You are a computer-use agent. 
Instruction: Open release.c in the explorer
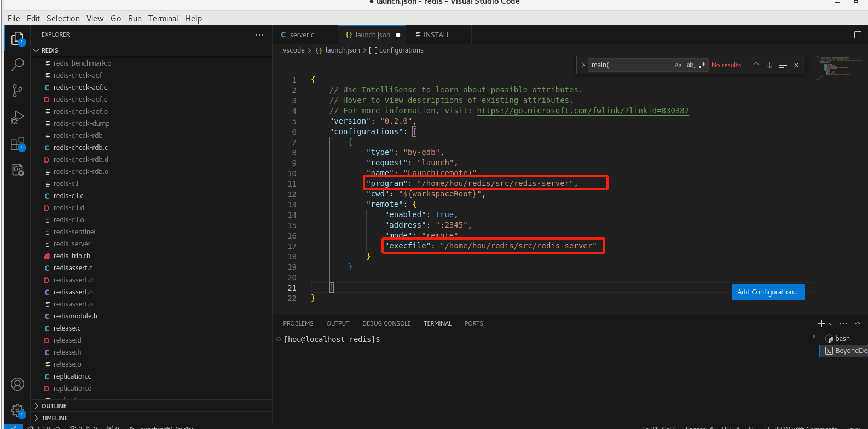(x=67, y=328)
